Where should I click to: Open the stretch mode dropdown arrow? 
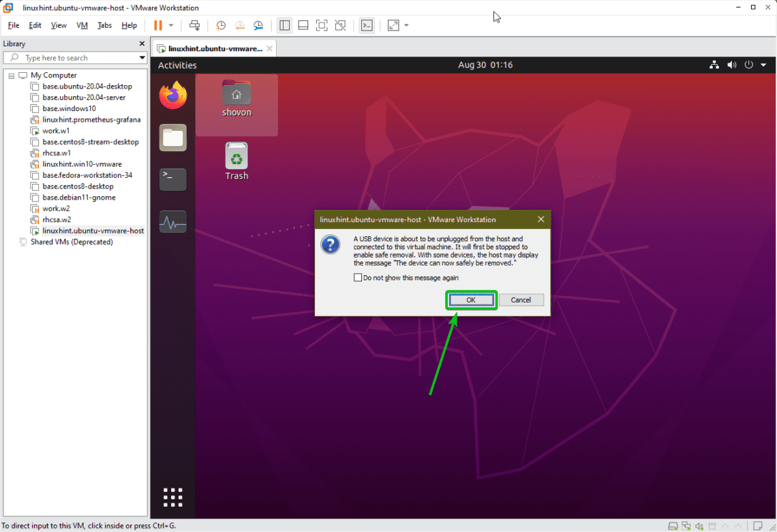click(x=406, y=25)
